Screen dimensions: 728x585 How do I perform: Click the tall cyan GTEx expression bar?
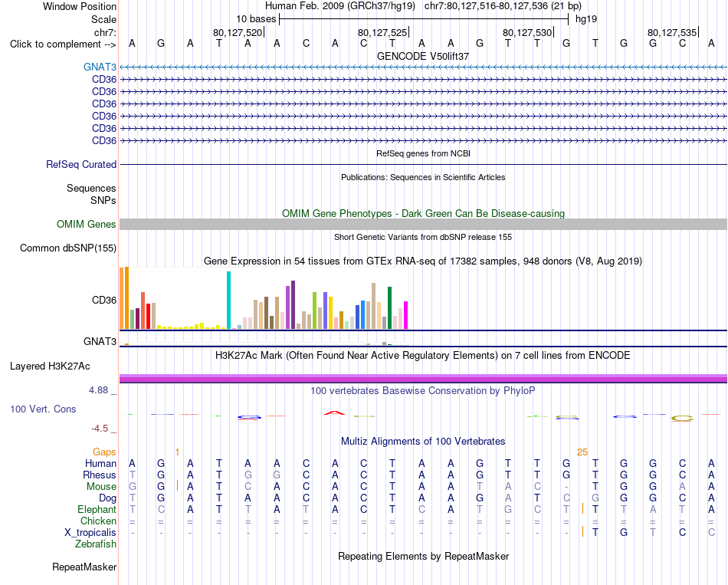pyautogui.click(x=228, y=300)
